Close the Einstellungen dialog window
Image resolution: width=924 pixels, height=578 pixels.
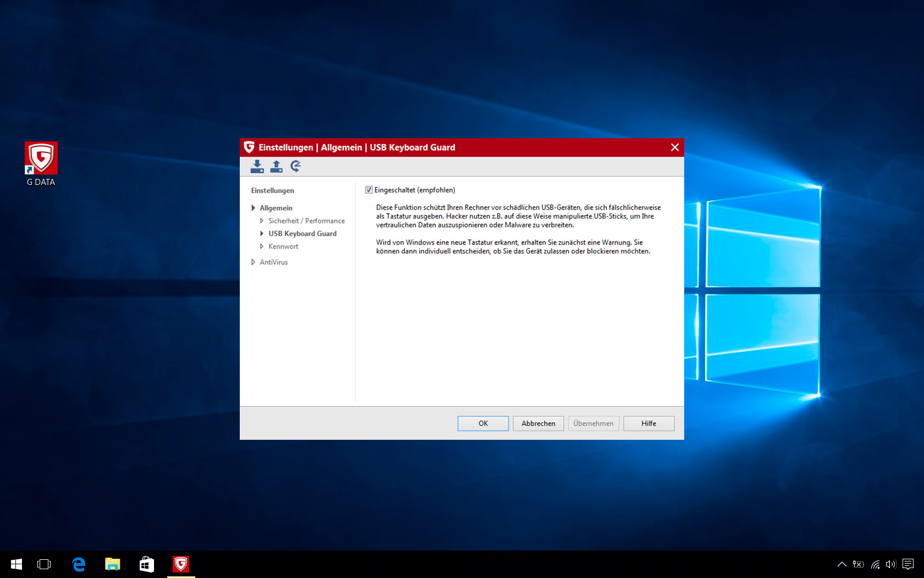click(x=675, y=148)
